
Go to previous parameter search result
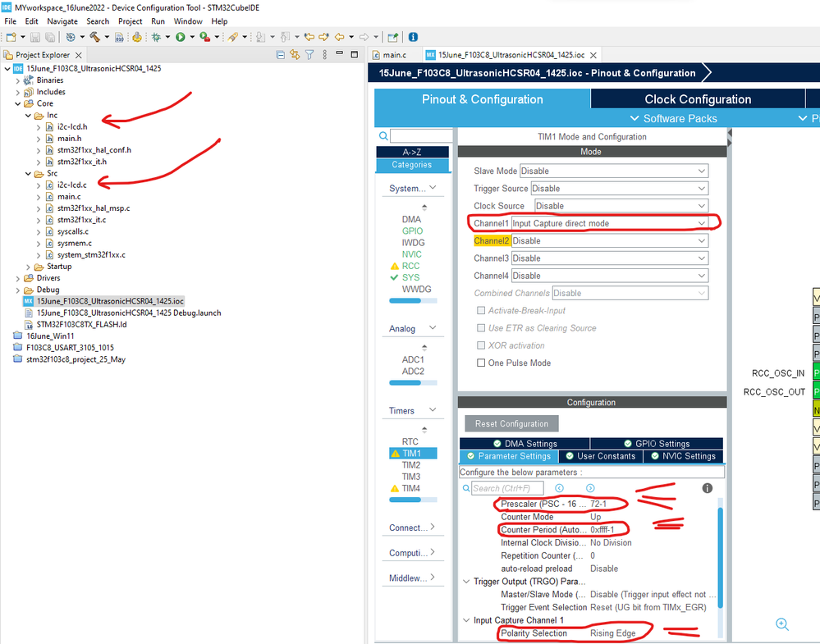tap(559, 488)
